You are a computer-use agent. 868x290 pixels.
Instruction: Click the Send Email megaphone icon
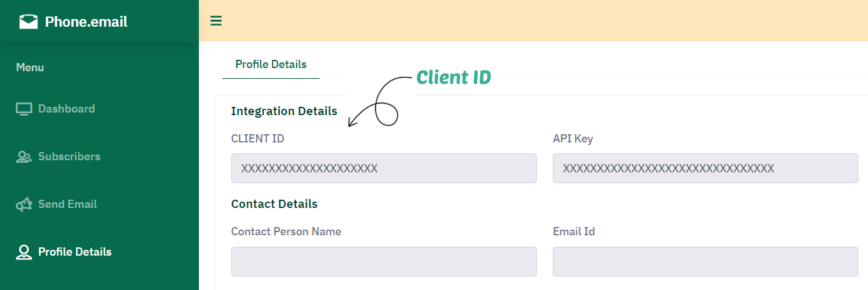pyautogui.click(x=24, y=205)
